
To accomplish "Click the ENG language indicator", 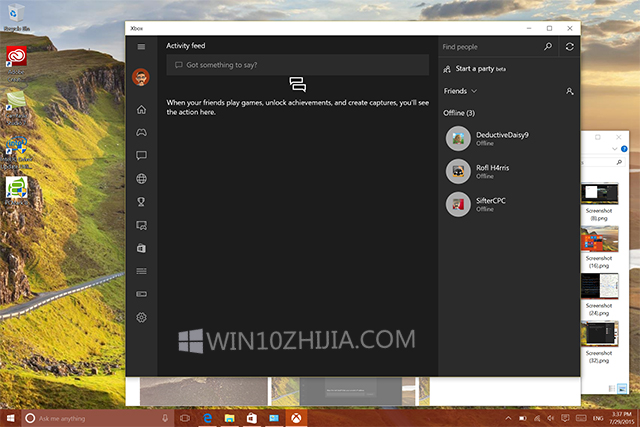I will pyautogui.click(x=598, y=418).
